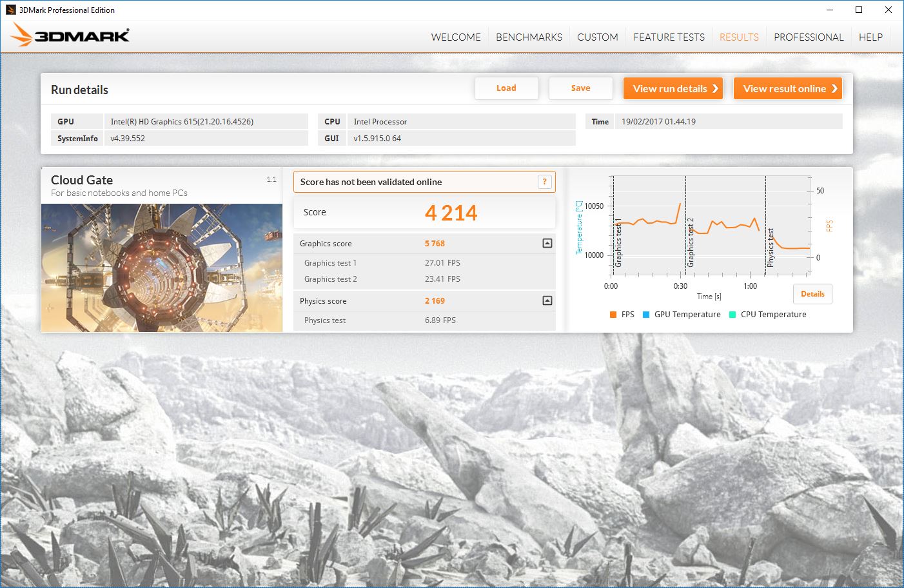Click arrow on View result online button
Image resolution: width=904 pixels, height=588 pixels.
834,89
